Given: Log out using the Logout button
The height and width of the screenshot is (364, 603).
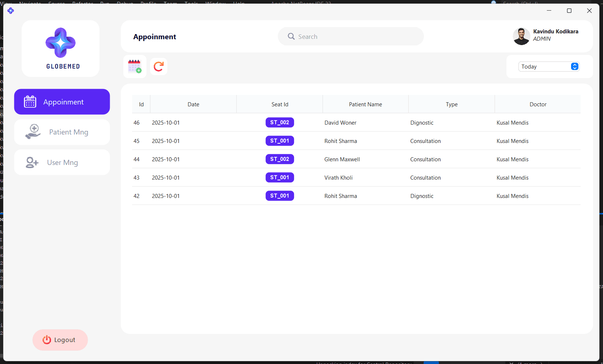Looking at the screenshot, I should 60,340.
